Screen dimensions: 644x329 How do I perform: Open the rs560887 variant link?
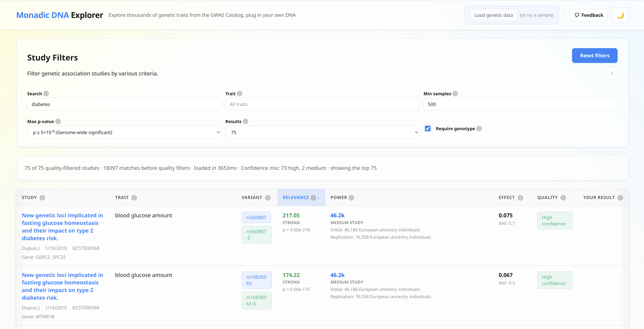256,217
